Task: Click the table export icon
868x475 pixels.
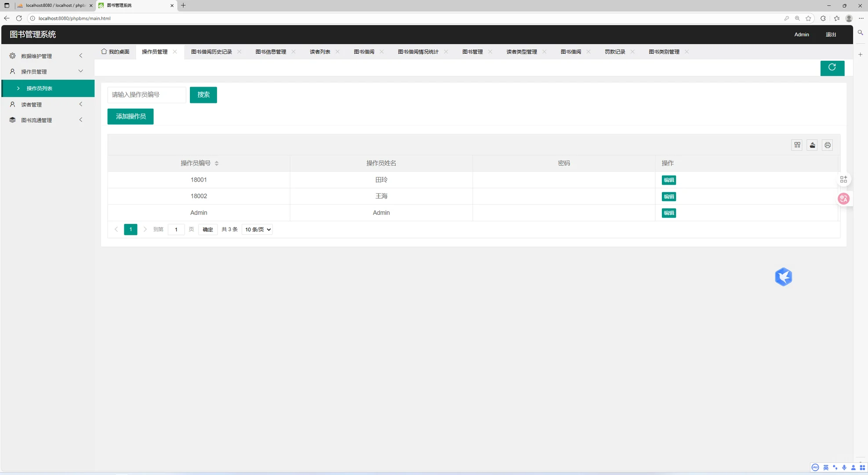Action: [x=812, y=145]
